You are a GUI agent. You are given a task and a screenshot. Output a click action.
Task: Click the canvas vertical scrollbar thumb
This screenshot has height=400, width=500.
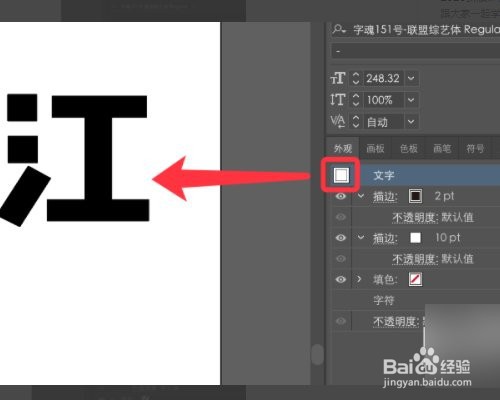click(317, 354)
